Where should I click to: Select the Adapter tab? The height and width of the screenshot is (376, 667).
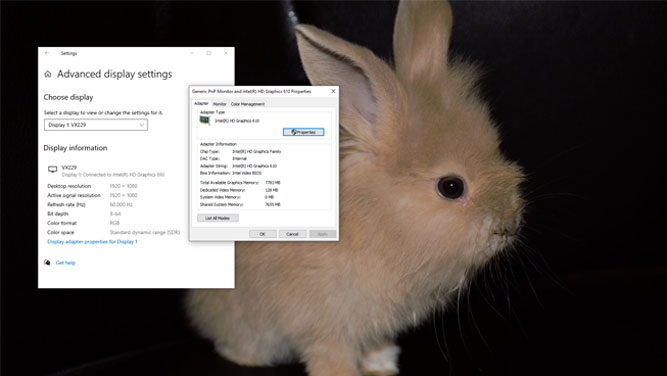point(201,103)
